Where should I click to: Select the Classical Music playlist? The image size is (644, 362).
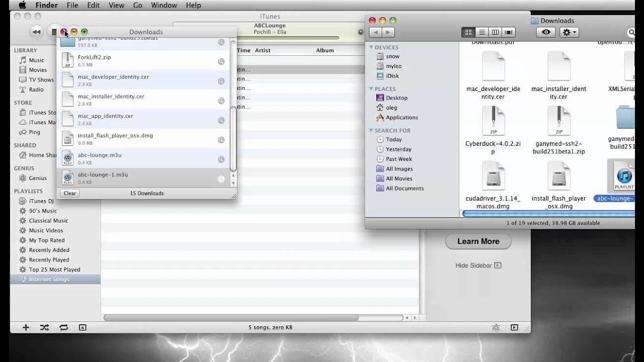click(x=48, y=221)
